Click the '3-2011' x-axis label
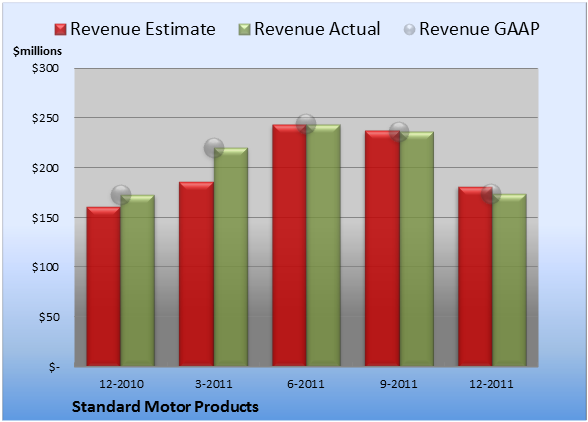 point(214,384)
